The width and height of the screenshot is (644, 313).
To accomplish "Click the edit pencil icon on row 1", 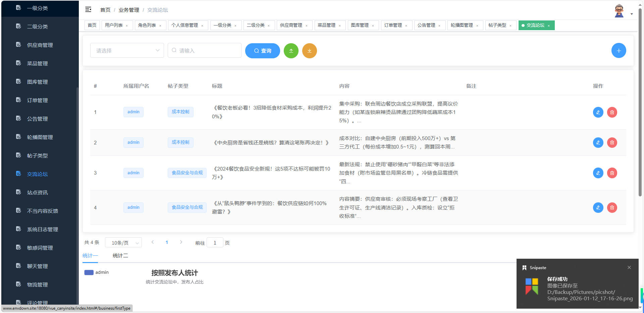I will 598,112.
